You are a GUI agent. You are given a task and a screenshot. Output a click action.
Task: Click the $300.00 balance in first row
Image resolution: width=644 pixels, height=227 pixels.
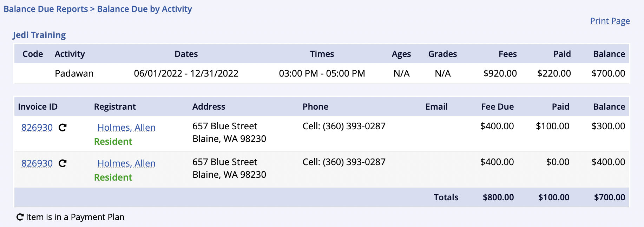[x=608, y=126]
